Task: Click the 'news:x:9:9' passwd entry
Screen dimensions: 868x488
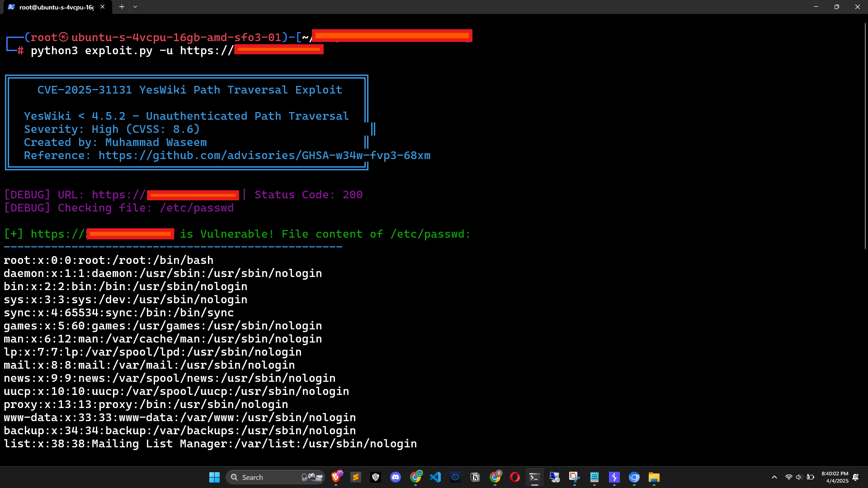Action: click(x=170, y=378)
